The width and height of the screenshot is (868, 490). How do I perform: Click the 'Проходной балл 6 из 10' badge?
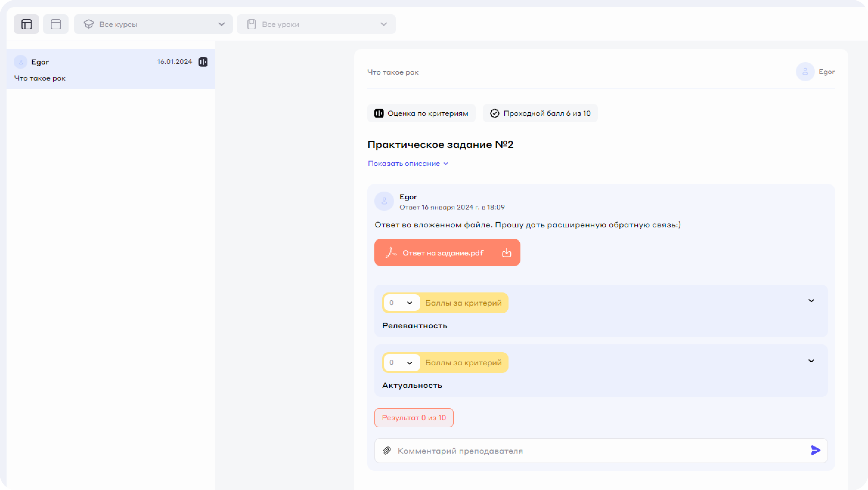pos(540,113)
